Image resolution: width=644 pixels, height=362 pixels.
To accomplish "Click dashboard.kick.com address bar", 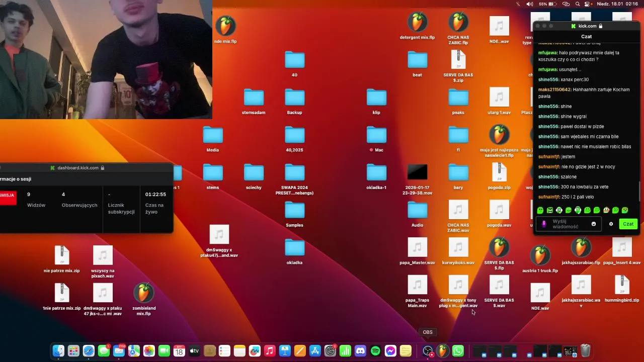I will pyautogui.click(x=77, y=168).
